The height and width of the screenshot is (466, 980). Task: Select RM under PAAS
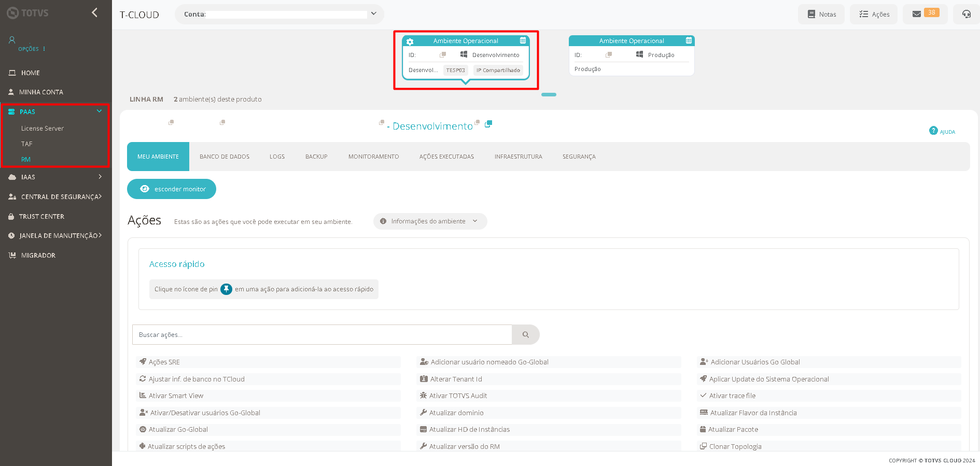(x=26, y=160)
